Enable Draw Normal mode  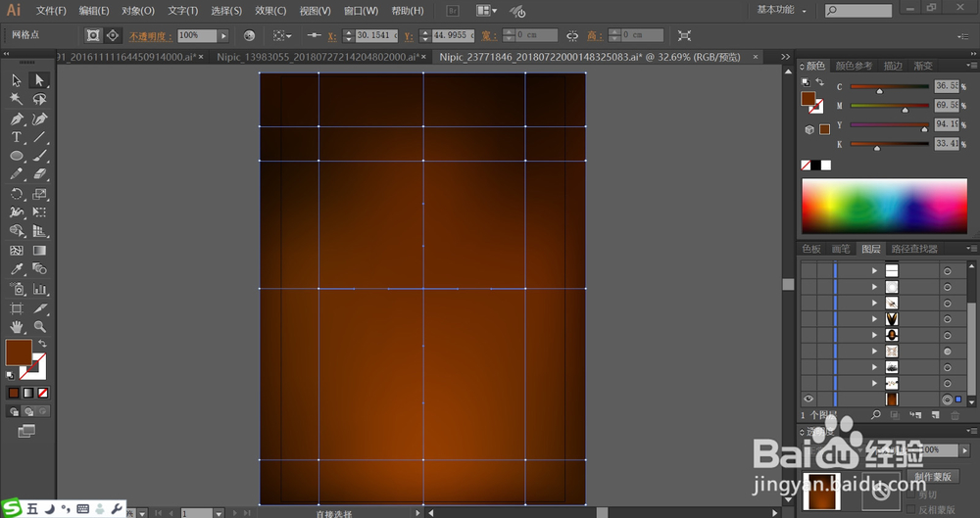(14, 411)
